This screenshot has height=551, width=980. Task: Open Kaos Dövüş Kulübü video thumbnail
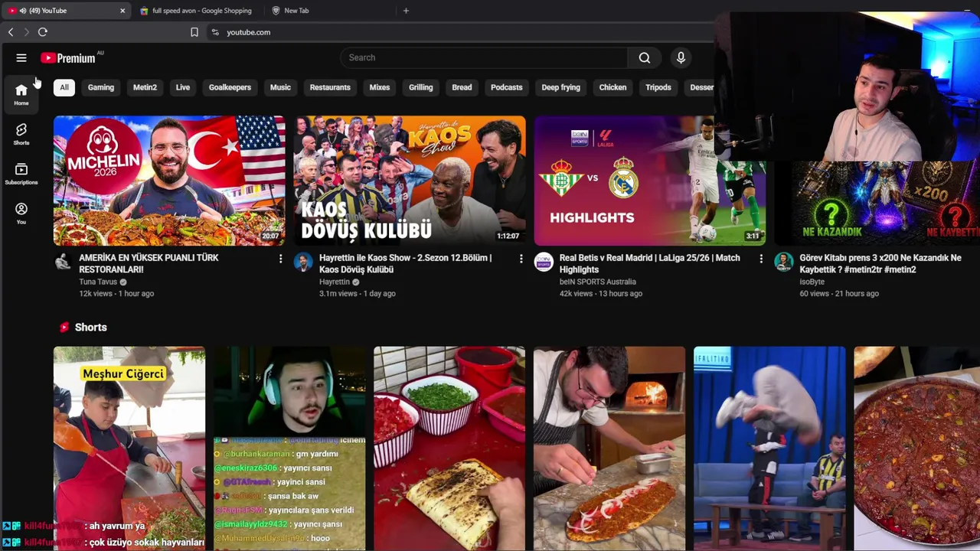click(x=410, y=181)
